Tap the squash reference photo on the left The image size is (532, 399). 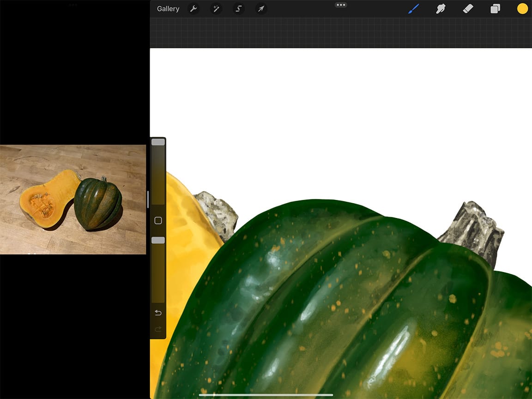[73, 199]
